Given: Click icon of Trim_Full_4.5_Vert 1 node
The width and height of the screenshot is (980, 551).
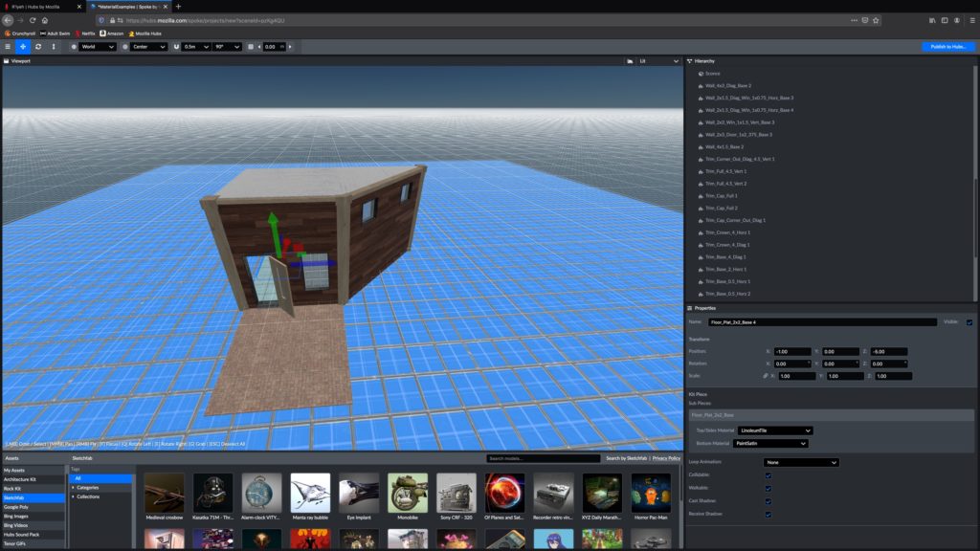Looking at the screenshot, I should pyautogui.click(x=701, y=171).
